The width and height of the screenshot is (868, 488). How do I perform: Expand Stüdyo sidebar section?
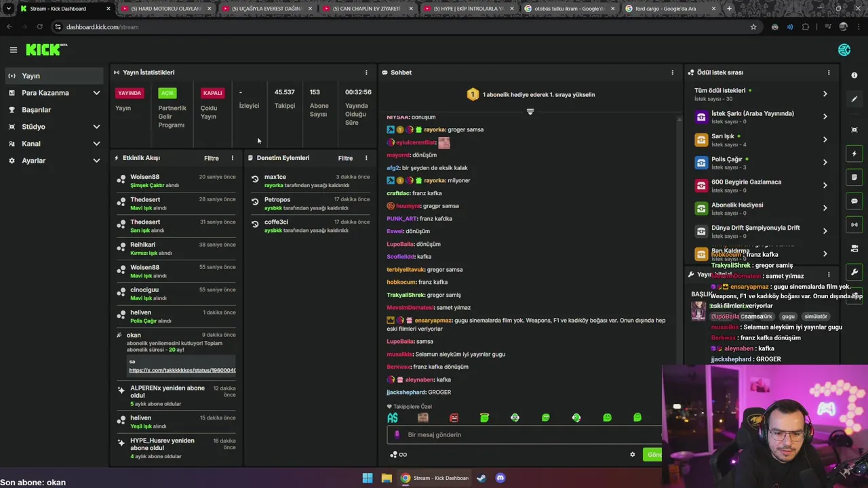point(96,127)
